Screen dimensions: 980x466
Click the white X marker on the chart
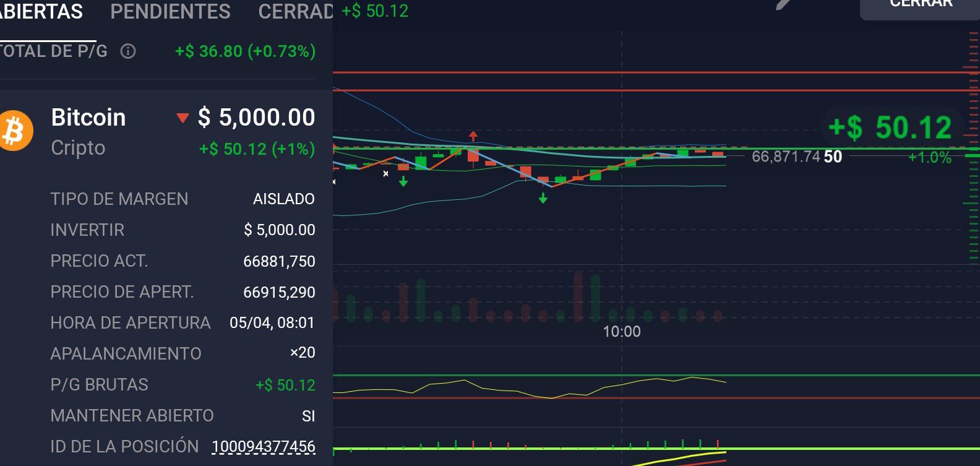(386, 174)
